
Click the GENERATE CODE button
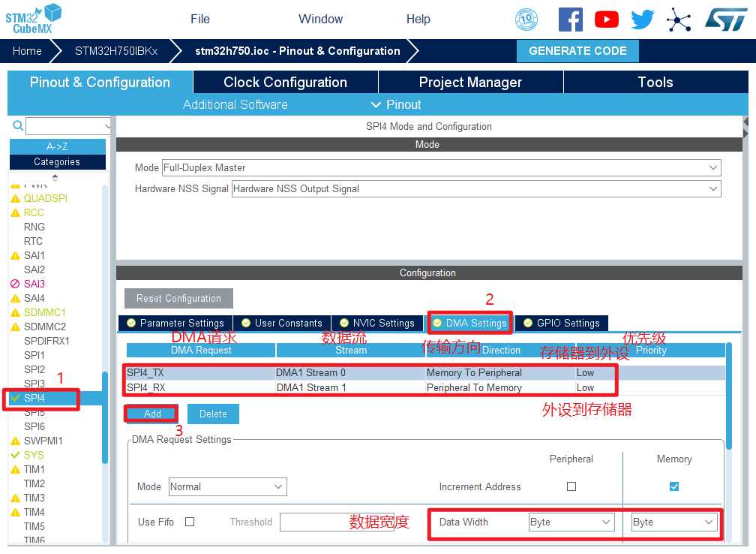click(577, 51)
